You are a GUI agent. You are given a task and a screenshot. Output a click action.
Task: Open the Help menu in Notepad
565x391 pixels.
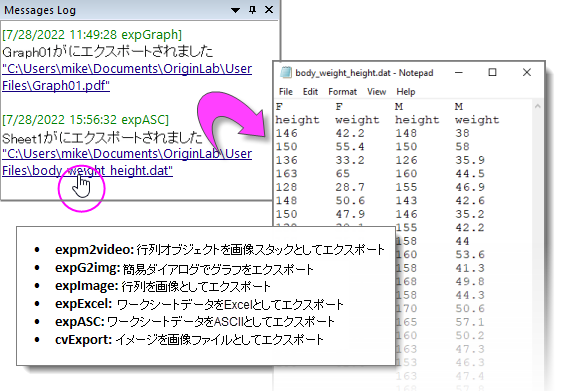[406, 92]
